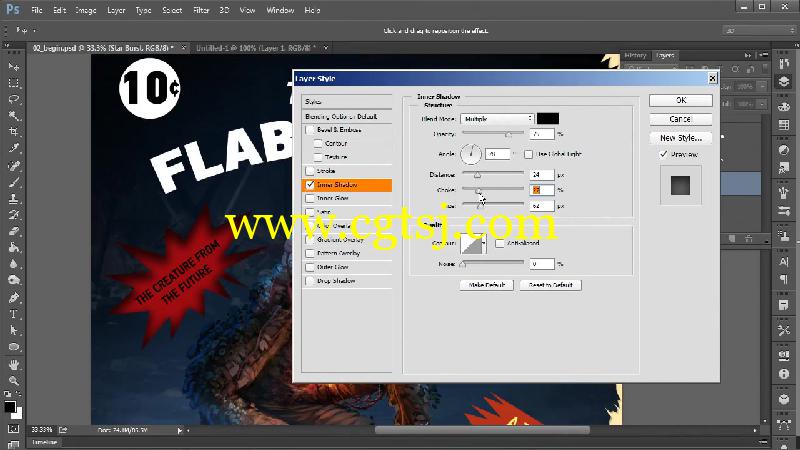
Task: Switch to the Untitled-1 document tab
Action: [x=256, y=48]
